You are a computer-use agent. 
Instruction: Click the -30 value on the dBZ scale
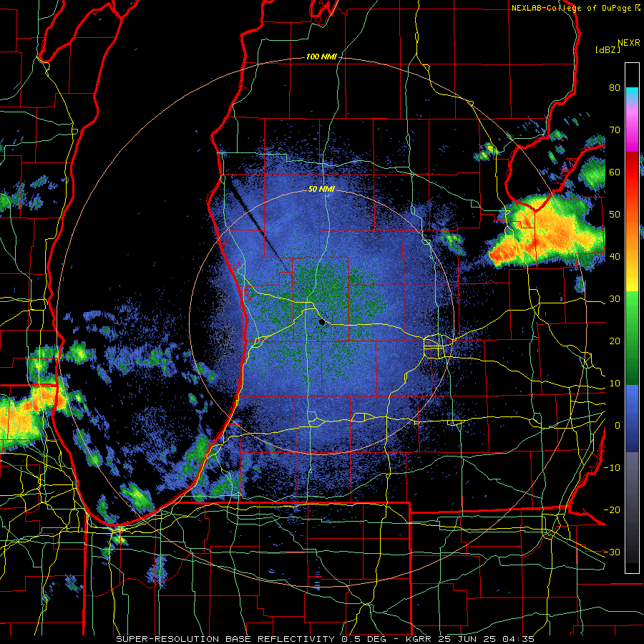pos(612,552)
